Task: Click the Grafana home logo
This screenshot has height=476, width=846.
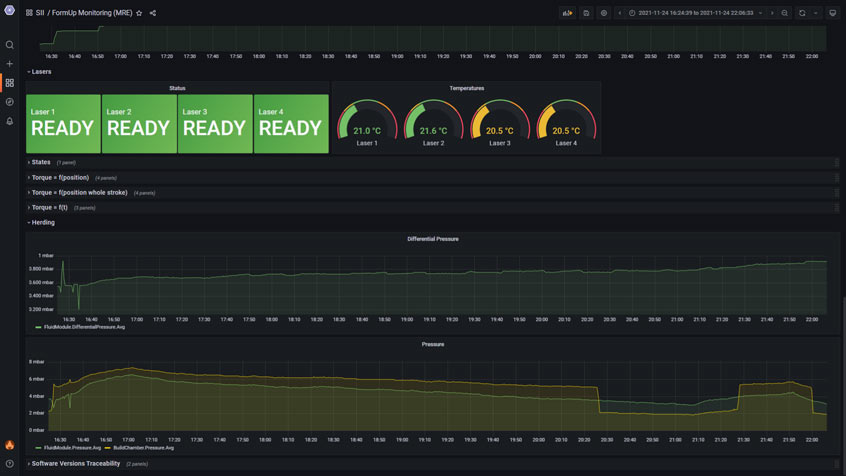Action: (10, 10)
